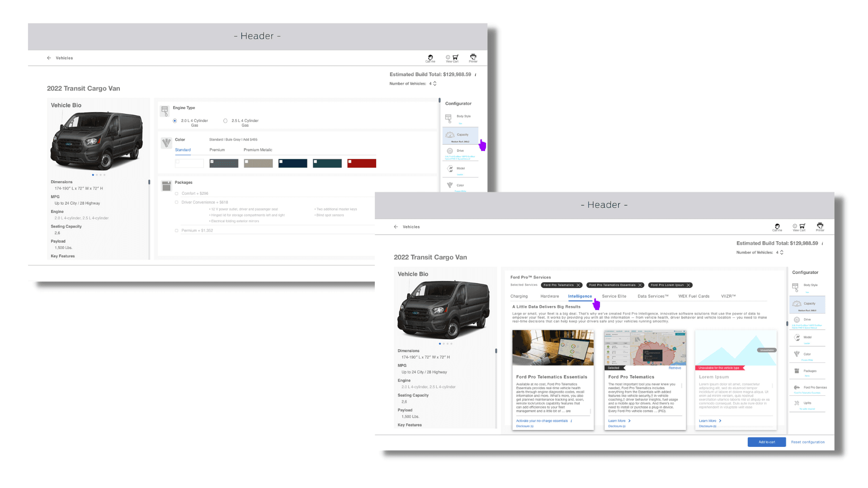The width and height of the screenshot is (868, 488).
Task: Click Learn More chevron on Ford Pro Telematics card
Action: (x=629, y=421)
